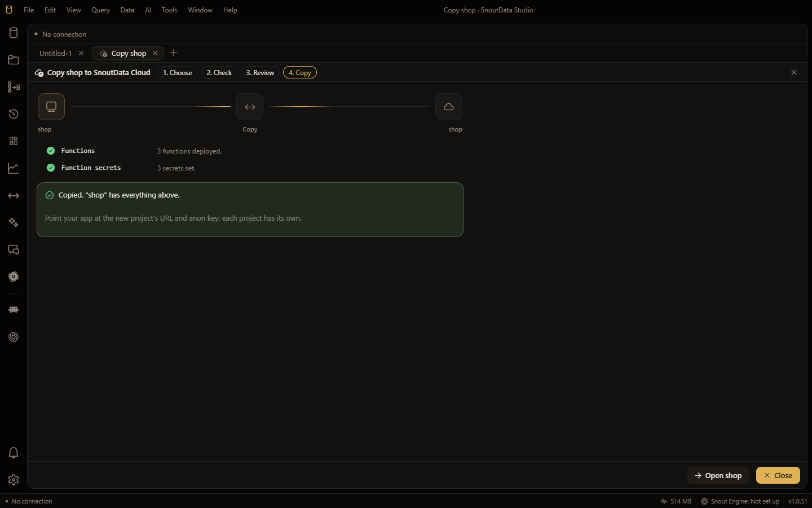Click the Copy arrows icon between source and destination
The height and width of the screenshot is (508, 812).
click(x=250, y=107)
